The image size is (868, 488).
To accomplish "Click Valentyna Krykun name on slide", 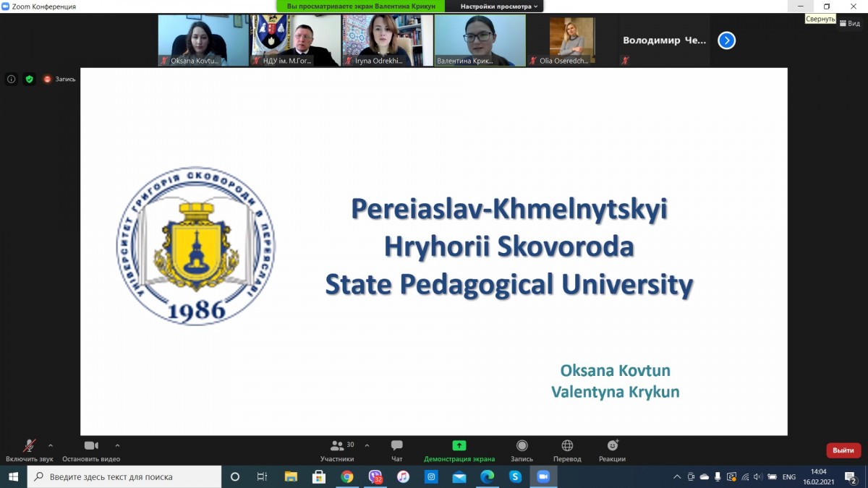I will point(615,392).
